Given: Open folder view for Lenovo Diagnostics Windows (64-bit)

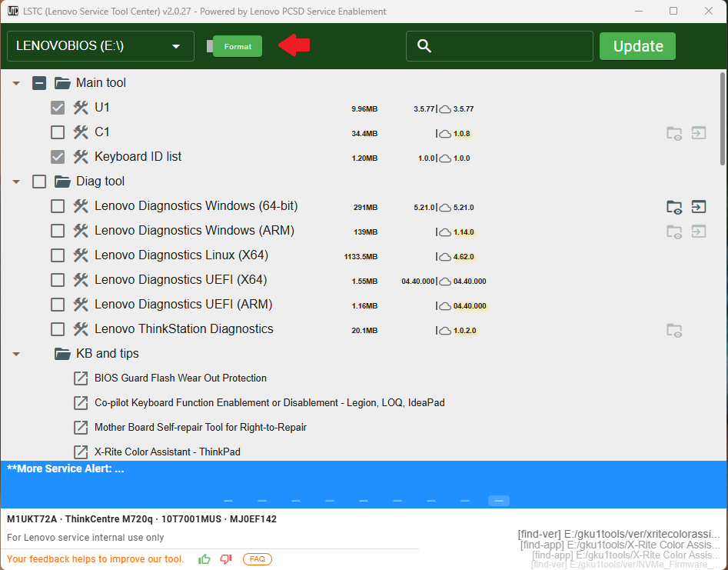Looking at the screenshot, I should (x=674, y=206).
